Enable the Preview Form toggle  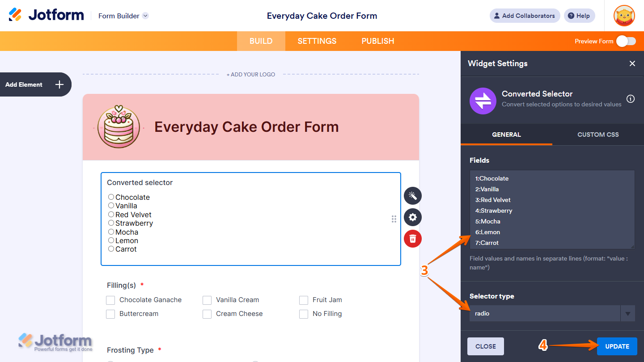626,41
